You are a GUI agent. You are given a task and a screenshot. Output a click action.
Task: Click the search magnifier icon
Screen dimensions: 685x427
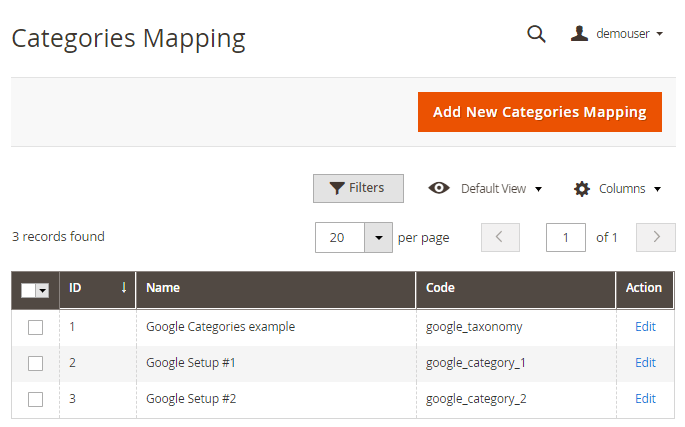click(536, 34)
